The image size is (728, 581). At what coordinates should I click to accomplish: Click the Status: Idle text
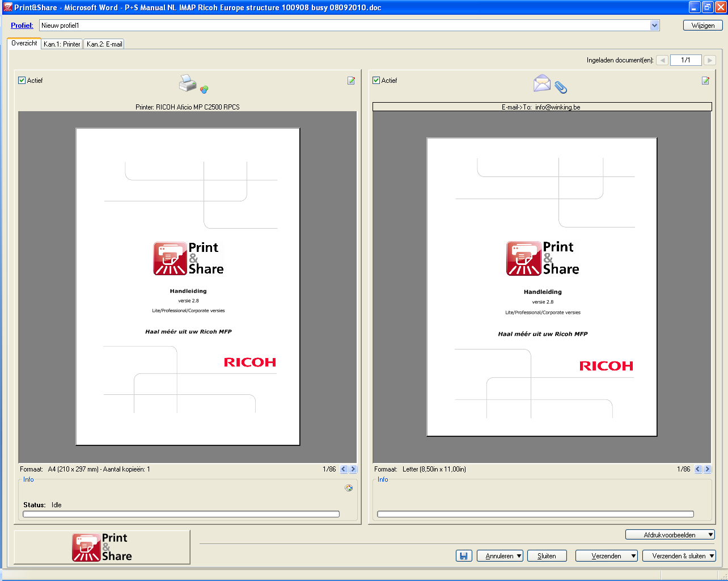43,505
